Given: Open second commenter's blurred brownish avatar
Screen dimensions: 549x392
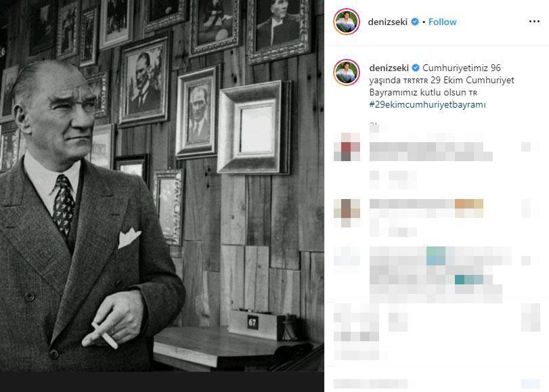Looking at the screenshot, I should pos(347,213).
